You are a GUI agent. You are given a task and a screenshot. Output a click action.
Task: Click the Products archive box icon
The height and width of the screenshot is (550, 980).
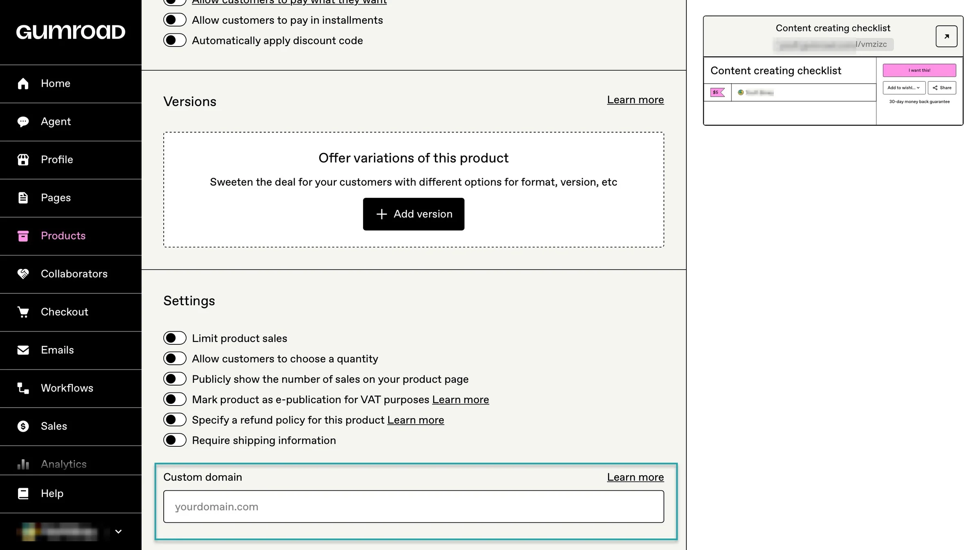coord(23,236)
